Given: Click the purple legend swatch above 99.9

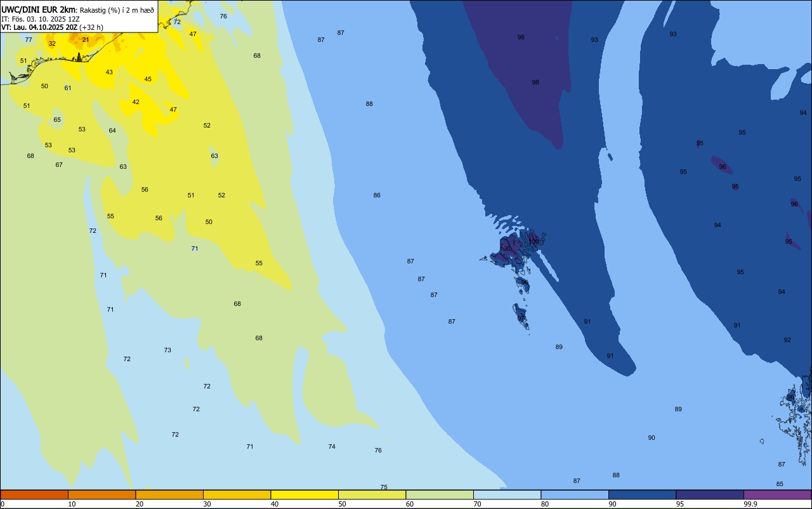Looking at the screenshot, I should coord(777,494).
